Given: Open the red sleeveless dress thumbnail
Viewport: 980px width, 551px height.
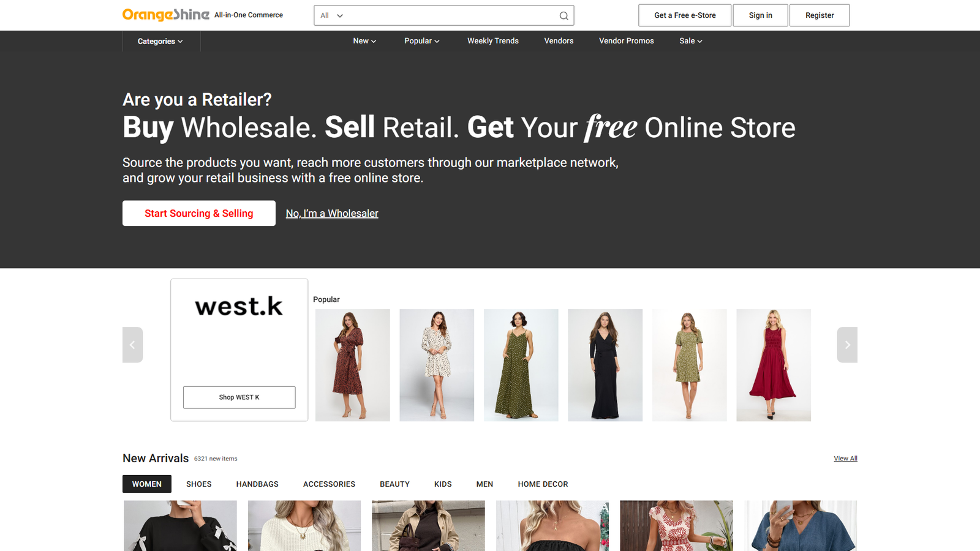Looking at the screenshot, I should coord(773,365).
